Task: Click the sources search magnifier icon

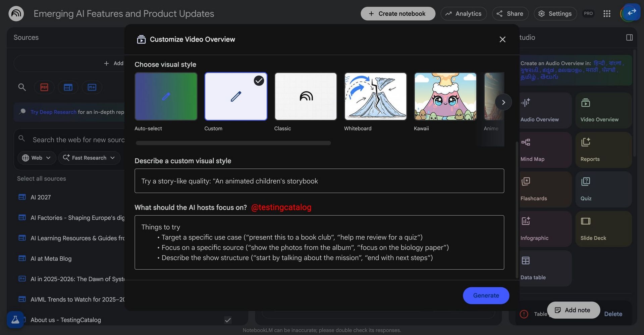Action: click(22, 87)
